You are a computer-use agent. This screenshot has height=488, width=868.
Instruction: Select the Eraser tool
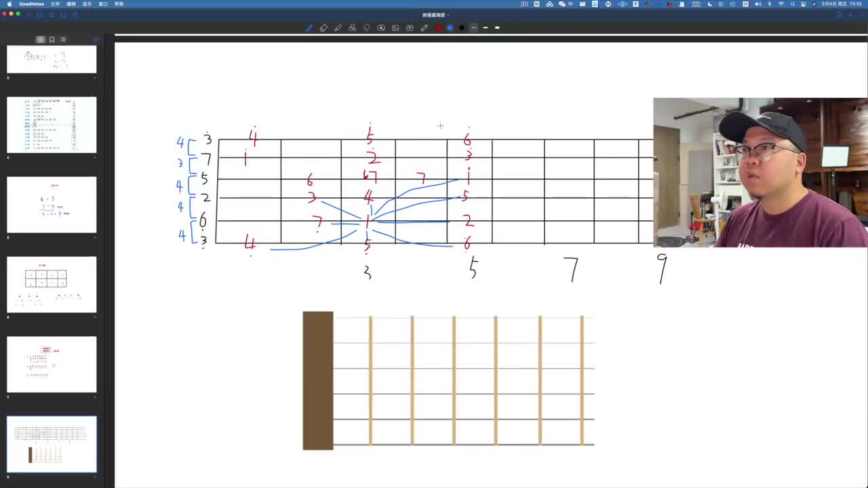tap(323, 28)
